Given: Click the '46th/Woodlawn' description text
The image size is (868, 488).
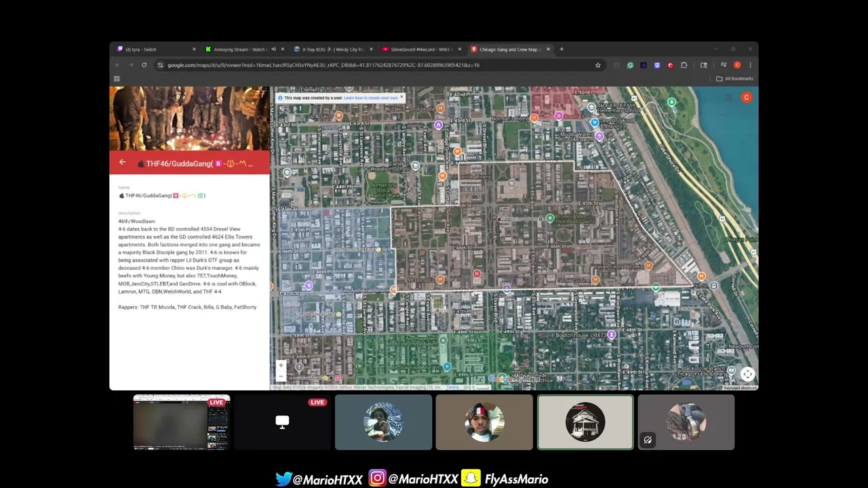Looking at the screenshot, I should tap(136, 222).
